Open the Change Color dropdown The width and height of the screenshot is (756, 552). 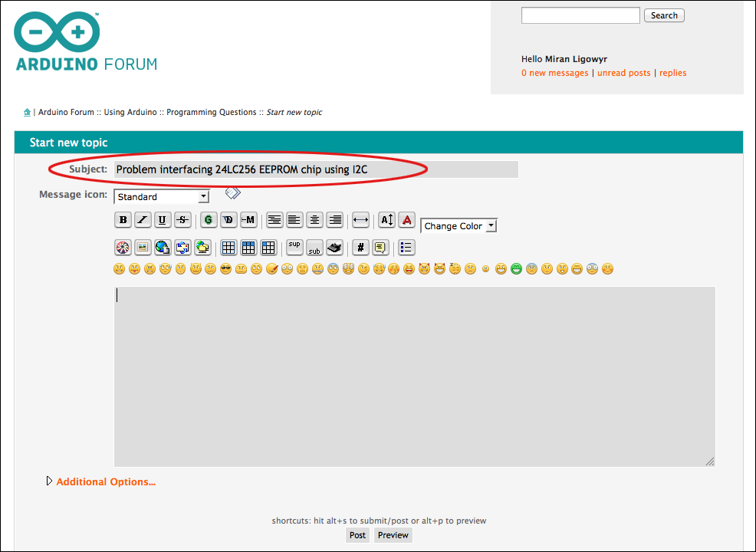(459, 225)
